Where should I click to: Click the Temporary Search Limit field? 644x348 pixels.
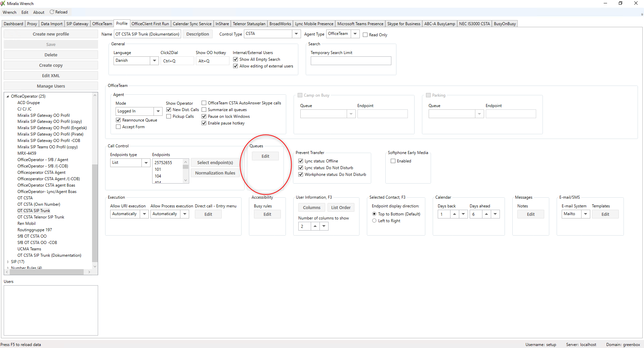351,61
